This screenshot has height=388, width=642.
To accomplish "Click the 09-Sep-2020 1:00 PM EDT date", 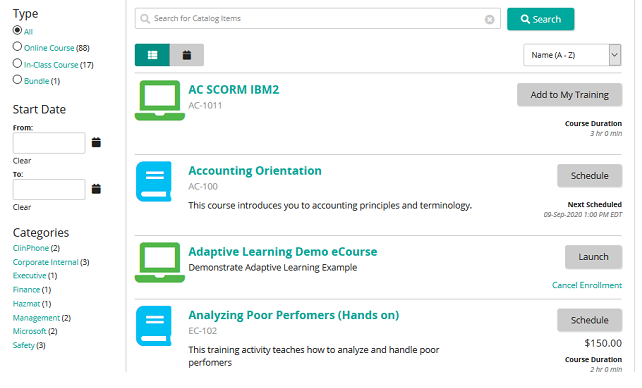I will (583, 214).
